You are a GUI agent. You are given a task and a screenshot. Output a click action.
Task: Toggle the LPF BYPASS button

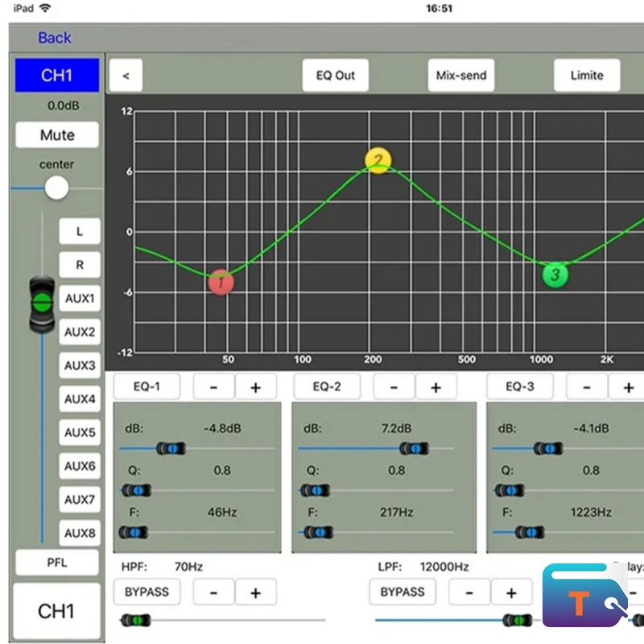pyautogui.click(x=402, y=592)
